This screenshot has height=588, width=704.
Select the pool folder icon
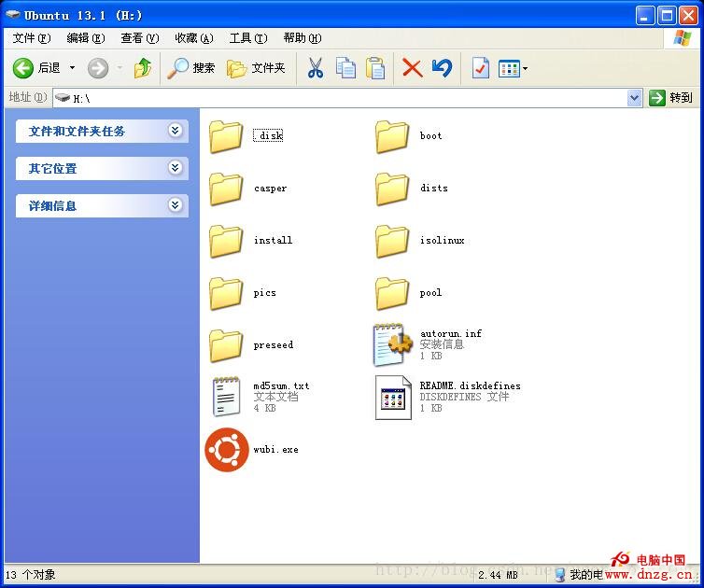point(392,294)
